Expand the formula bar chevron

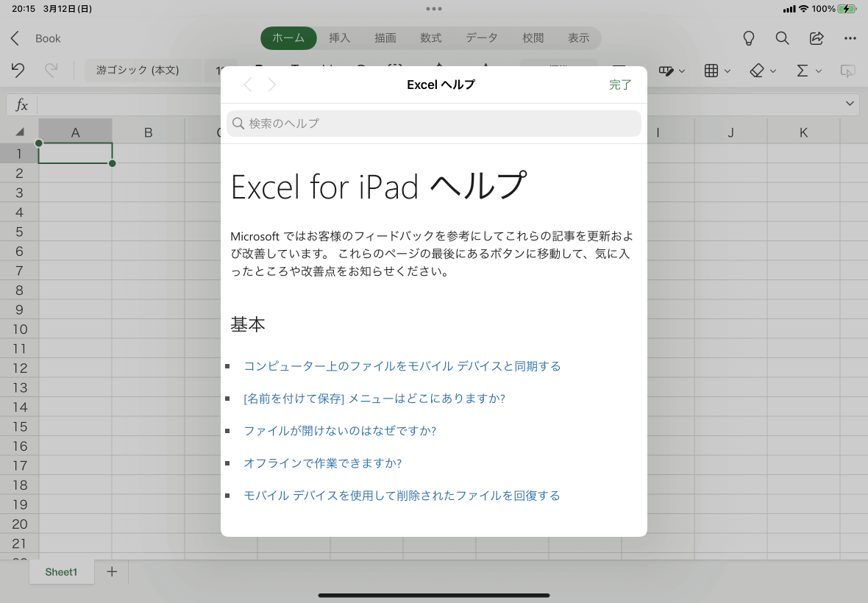[x=850, y=104]
